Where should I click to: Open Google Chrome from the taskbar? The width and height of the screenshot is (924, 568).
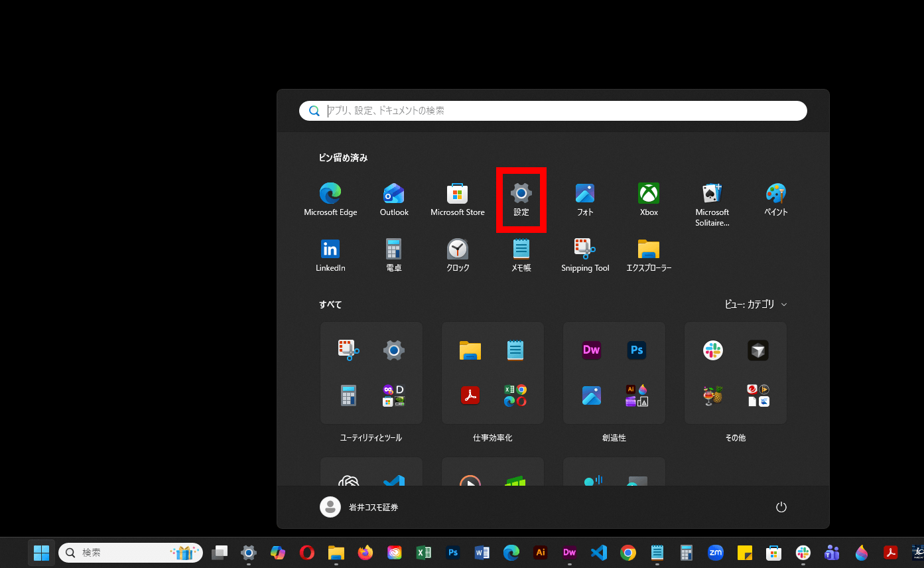(x=628, y=553)
